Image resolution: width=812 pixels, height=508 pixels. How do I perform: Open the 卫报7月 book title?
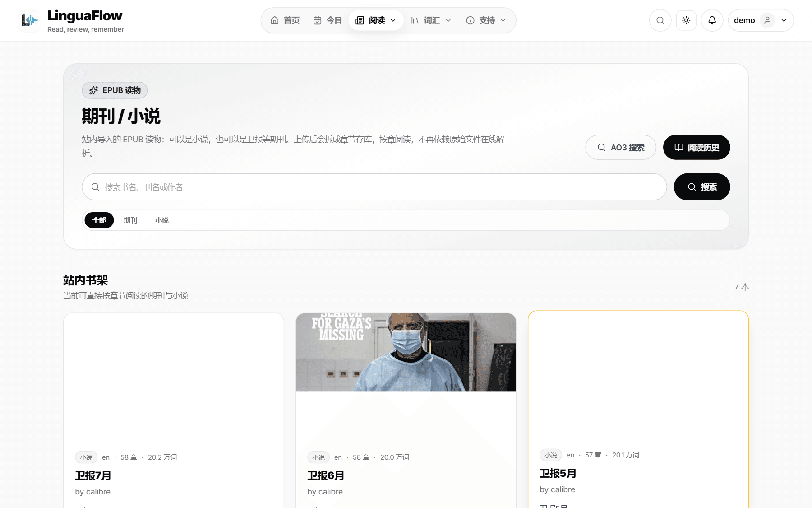(x=93, y=475)
